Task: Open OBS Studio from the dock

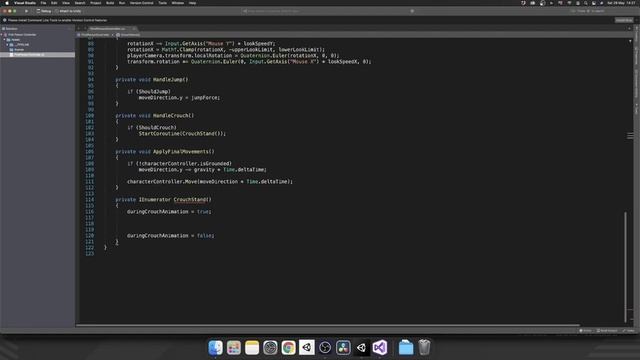Action: (325, 348)
